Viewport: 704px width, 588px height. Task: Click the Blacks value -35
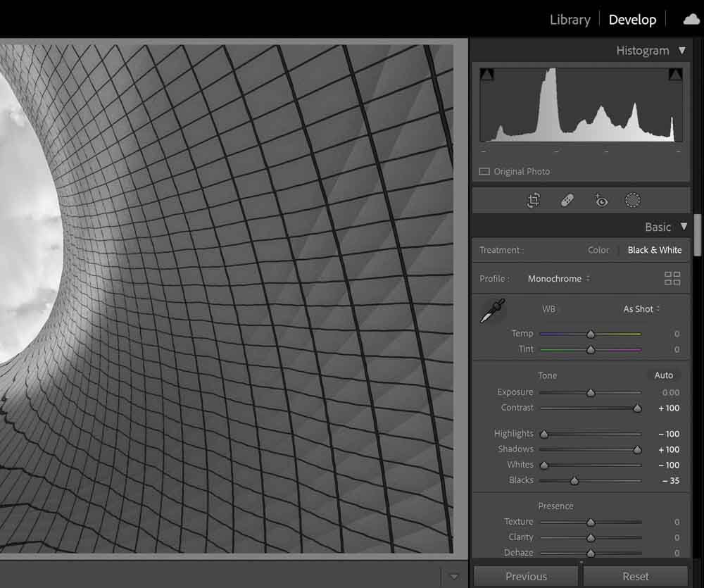671,481
